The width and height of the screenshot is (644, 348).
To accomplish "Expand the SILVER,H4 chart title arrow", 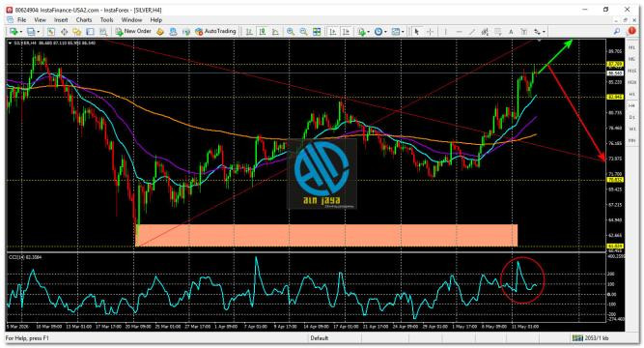I will click(10, 43).
